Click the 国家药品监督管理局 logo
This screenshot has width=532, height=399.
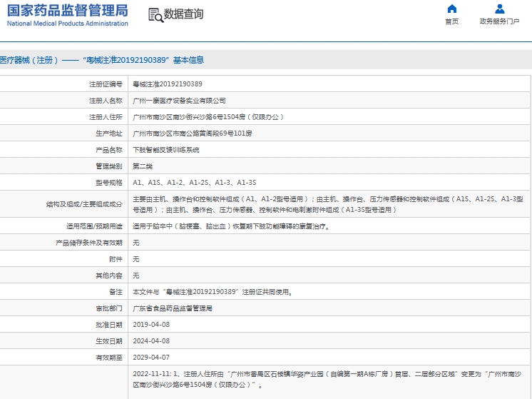click(x=68, y=10)
